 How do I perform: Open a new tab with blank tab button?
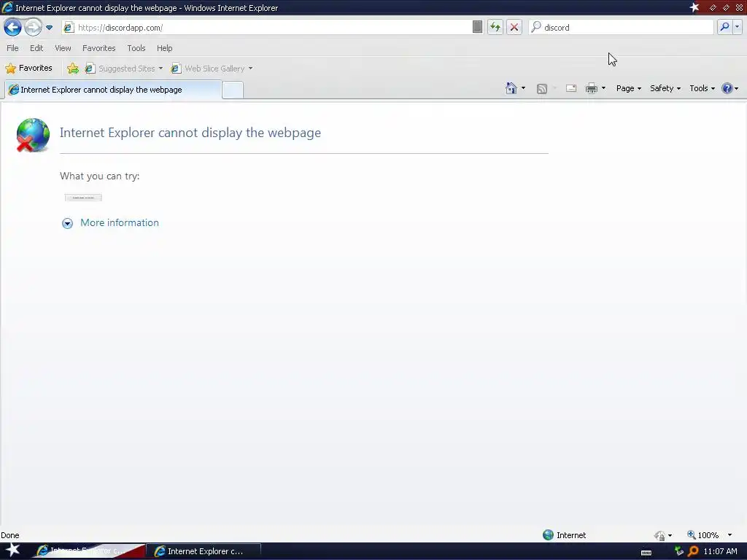click(x=233, y=90)
